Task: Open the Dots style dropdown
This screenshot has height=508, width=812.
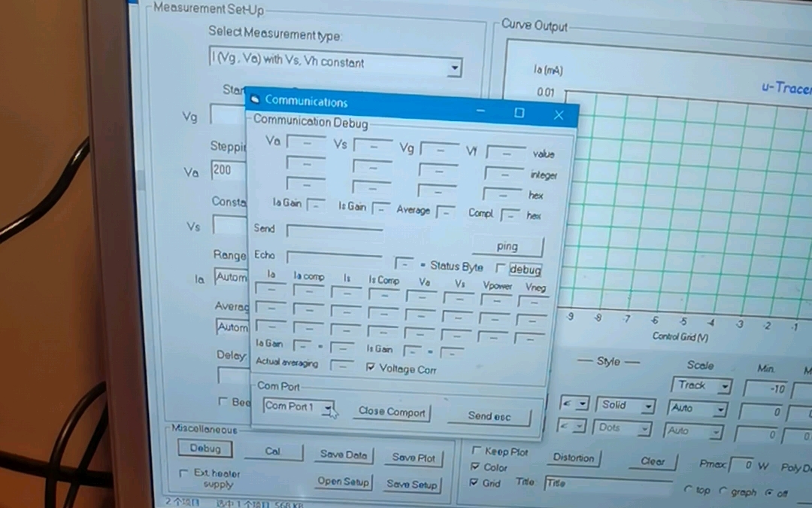Action: pyautogui.click(x=646, y=427)
